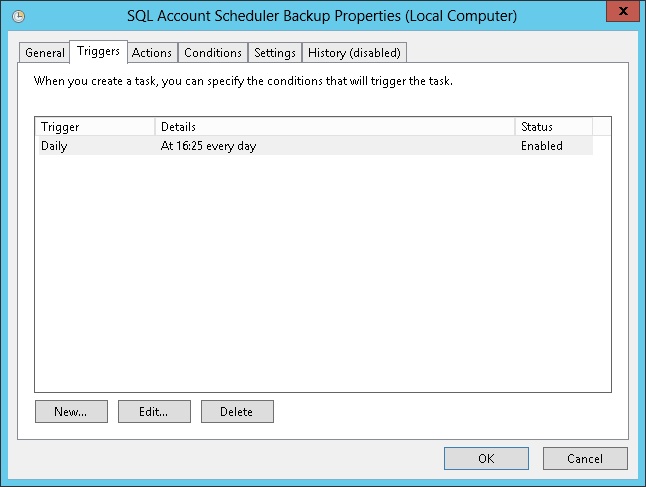View the History (disabled) tab
This screenshot has height=487, width=646.
[354, 53]
